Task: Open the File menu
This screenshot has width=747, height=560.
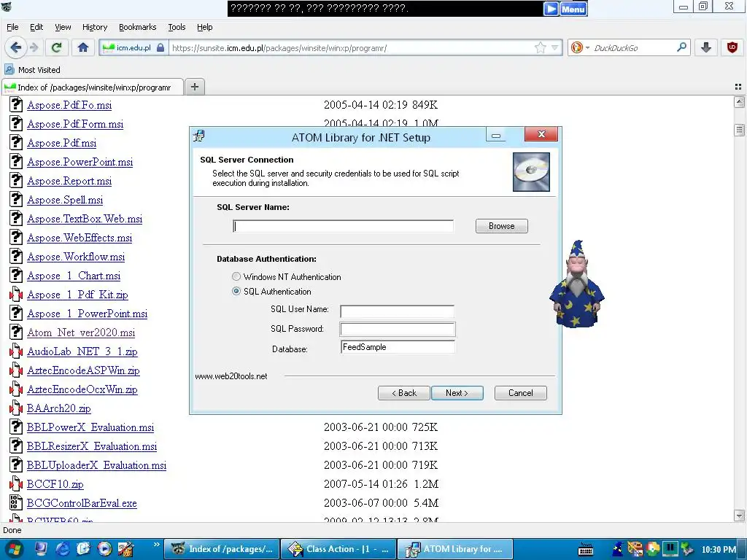Action: coord(12,27)
